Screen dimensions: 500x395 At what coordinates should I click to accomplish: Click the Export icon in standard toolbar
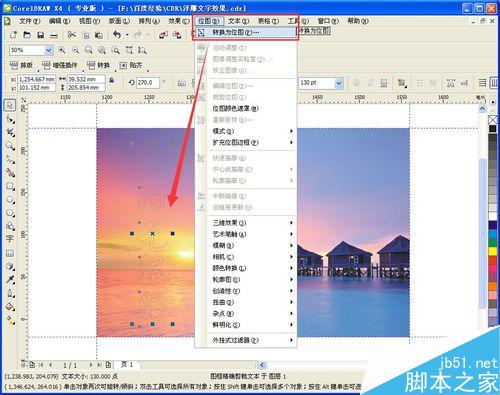[x=177, y=35]
